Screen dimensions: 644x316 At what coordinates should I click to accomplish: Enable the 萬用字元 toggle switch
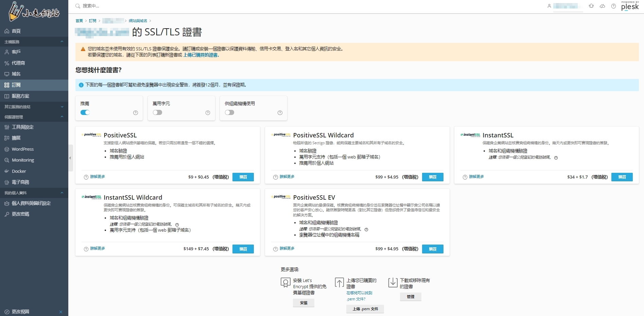[x=157, y=113]
